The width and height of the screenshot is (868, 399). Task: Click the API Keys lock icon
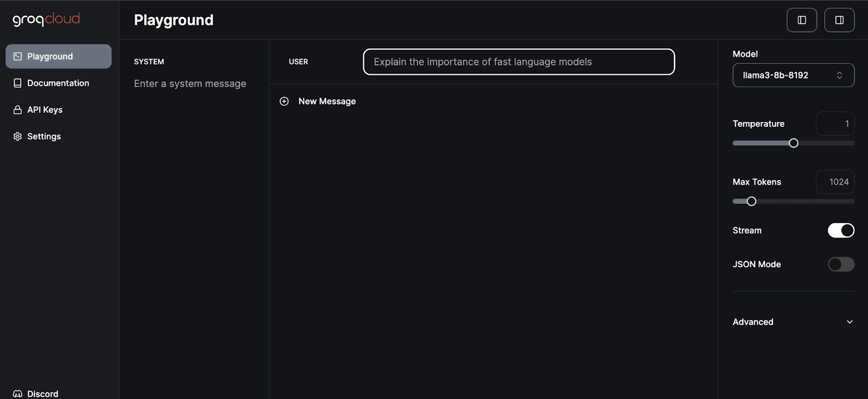coord(17,110)
